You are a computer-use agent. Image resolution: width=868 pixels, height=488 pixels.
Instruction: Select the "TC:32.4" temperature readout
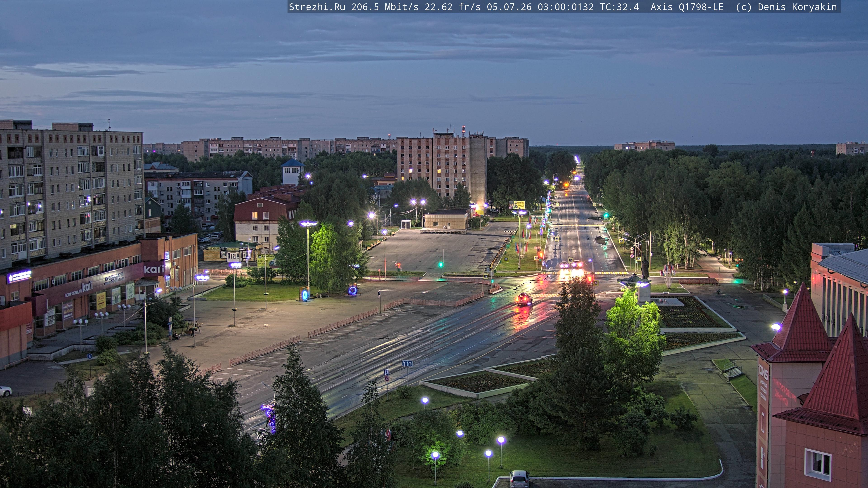(619, 7)
